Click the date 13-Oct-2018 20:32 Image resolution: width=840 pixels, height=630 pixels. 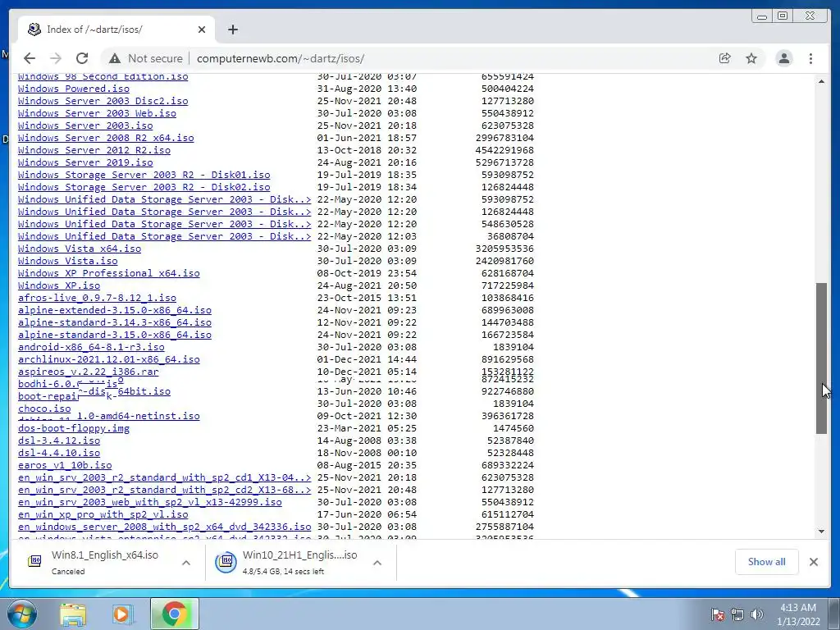(367, 150)
